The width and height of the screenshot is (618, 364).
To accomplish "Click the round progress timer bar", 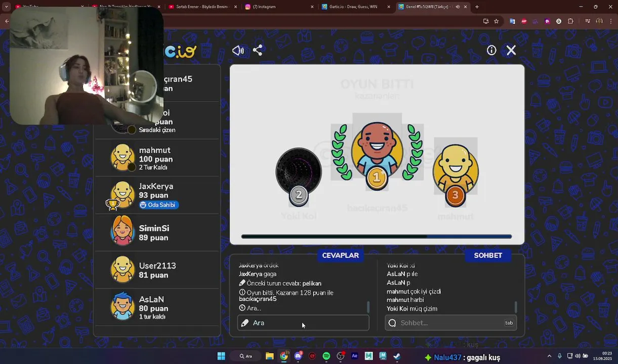I will (x=377, y=236).
